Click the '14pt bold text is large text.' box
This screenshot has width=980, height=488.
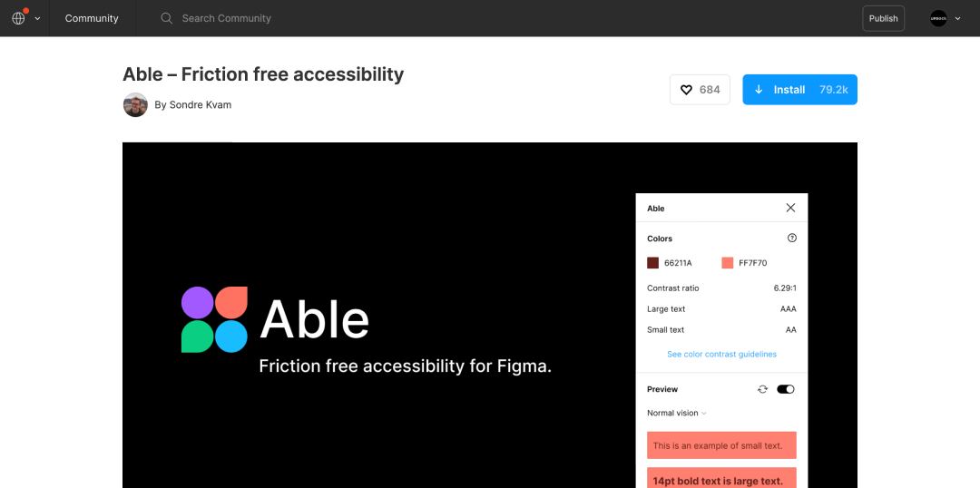pyautogui.click(x=721, y=478)
